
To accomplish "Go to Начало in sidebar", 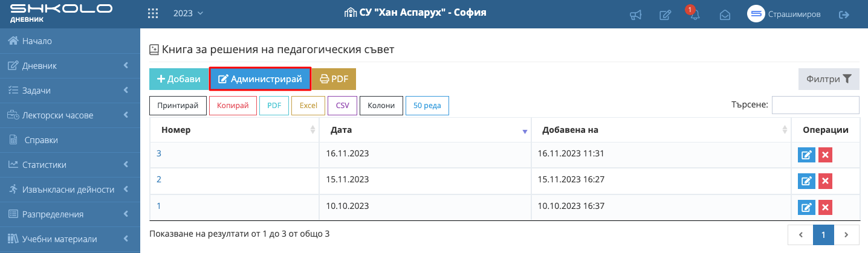I will (37, 41).
